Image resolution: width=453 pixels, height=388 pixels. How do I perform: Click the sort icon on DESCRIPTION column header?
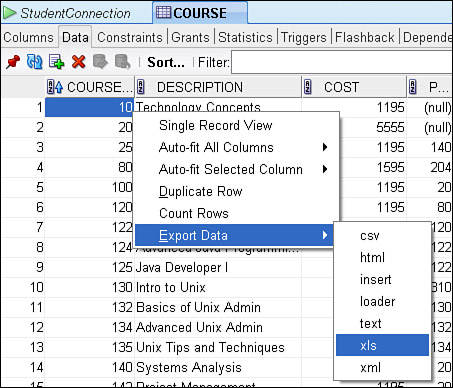pyautogui.click(x=141, y=87)
